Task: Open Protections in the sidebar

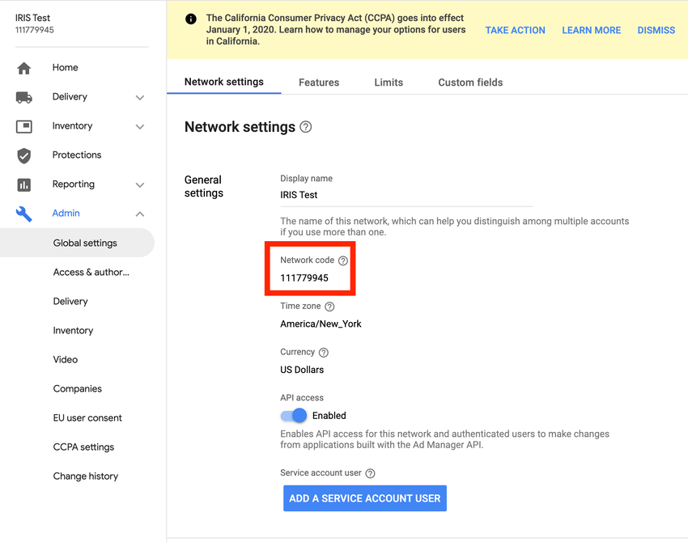Action: [x=77, y=155]
